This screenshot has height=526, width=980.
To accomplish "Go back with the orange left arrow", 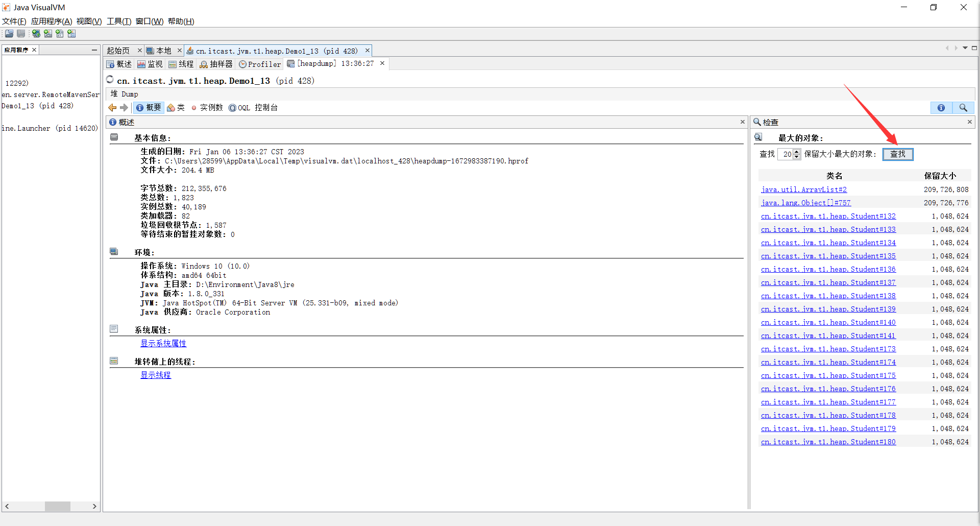I will coord(112,108).
